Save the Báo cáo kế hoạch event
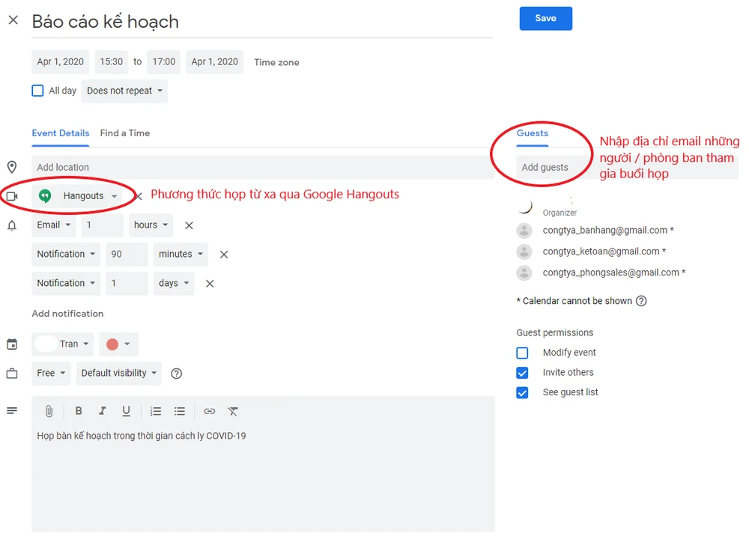Image resolution: width=749 pixels, height=560 pixels. [545, 19]
